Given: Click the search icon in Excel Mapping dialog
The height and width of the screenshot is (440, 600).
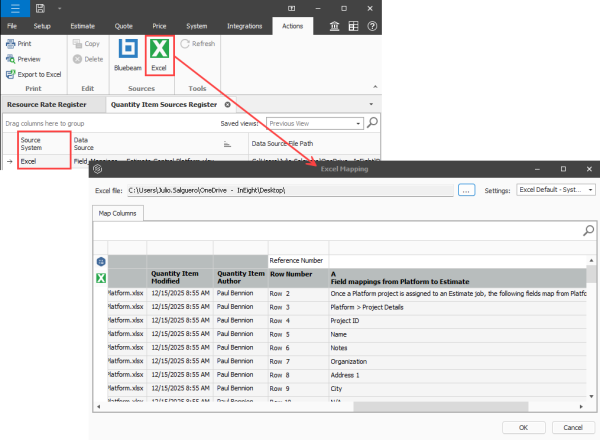Looking at the screenshot, I should coord(589,231).
